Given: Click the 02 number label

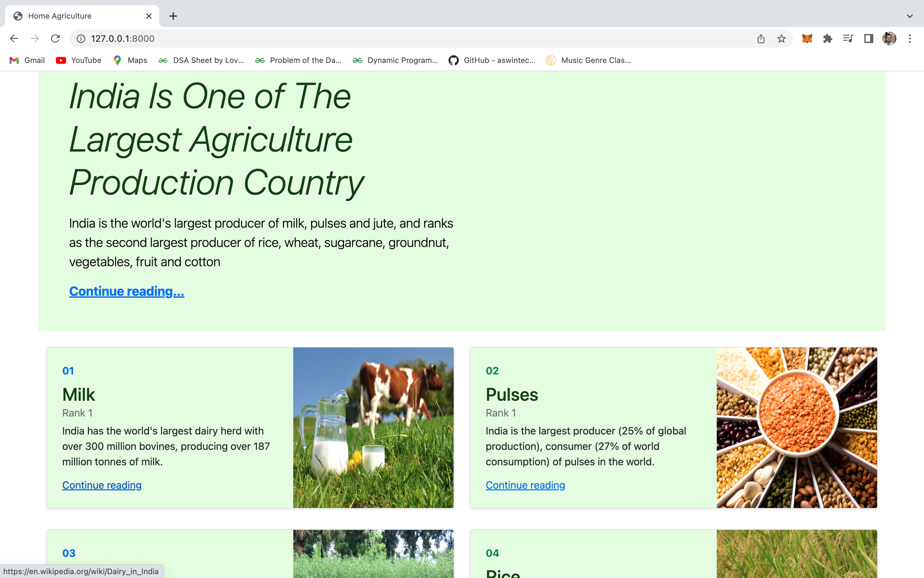Looking at the screenshot, I should pos(492,371).
